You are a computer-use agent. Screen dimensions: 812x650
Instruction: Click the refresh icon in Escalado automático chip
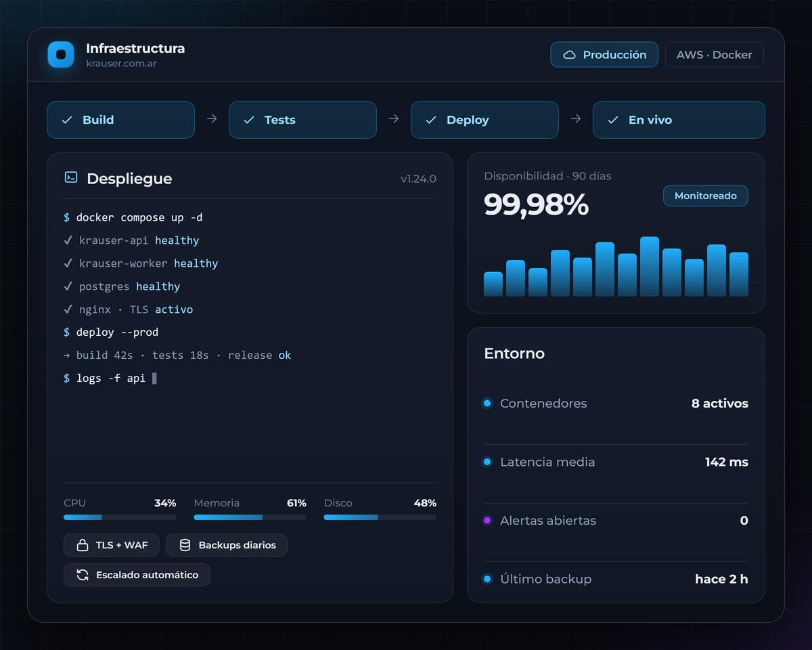[x=83, y=575]
